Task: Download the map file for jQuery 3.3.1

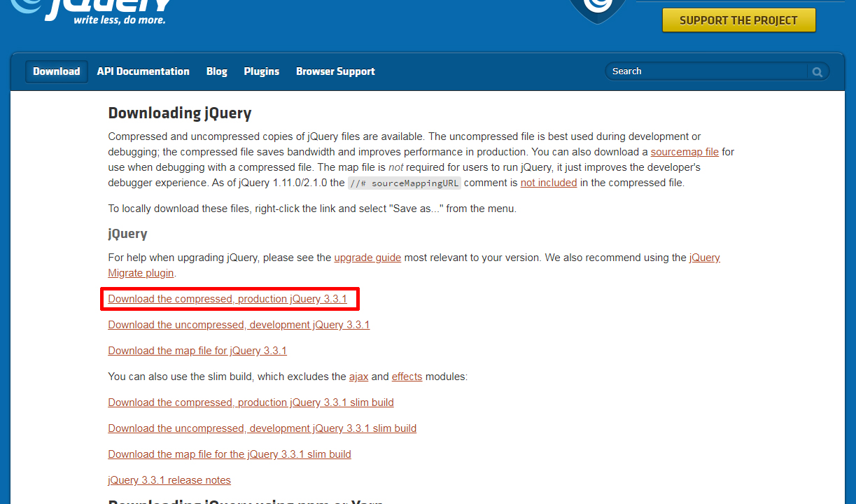Action: (197, 351)
